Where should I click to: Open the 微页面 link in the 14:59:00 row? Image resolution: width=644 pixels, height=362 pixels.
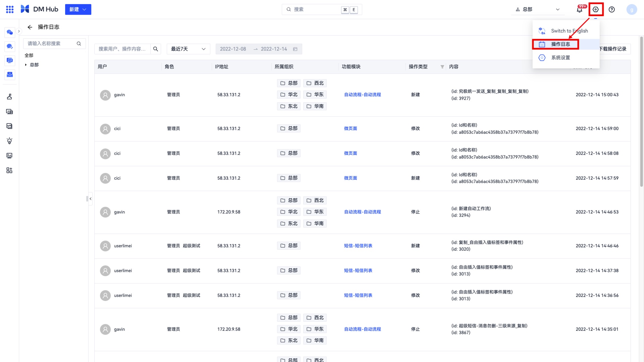pos(351,128)
